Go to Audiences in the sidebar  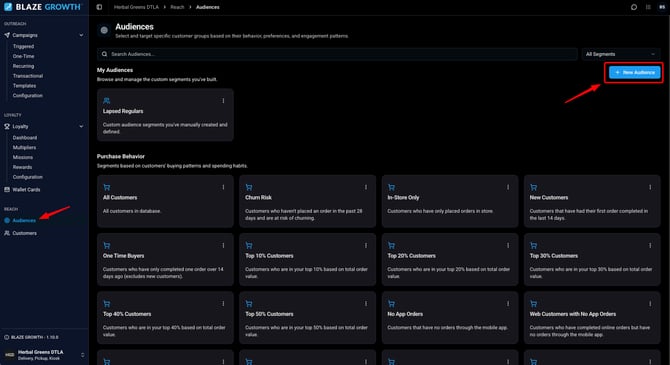pos(24,221)
